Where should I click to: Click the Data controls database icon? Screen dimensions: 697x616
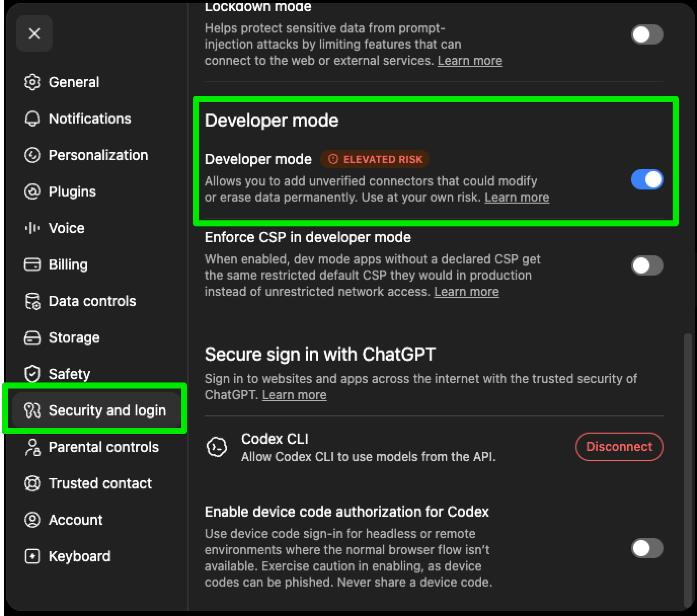tap(32, 301)
